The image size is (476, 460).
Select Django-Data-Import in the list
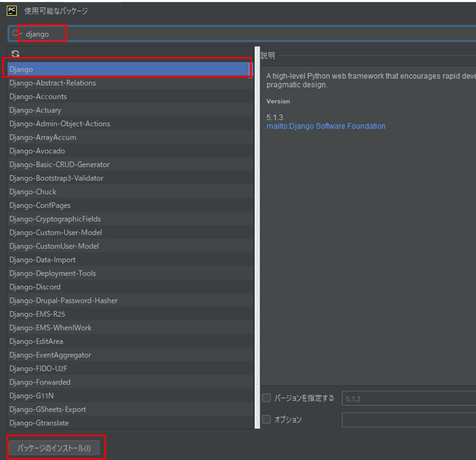click(130, 260)
